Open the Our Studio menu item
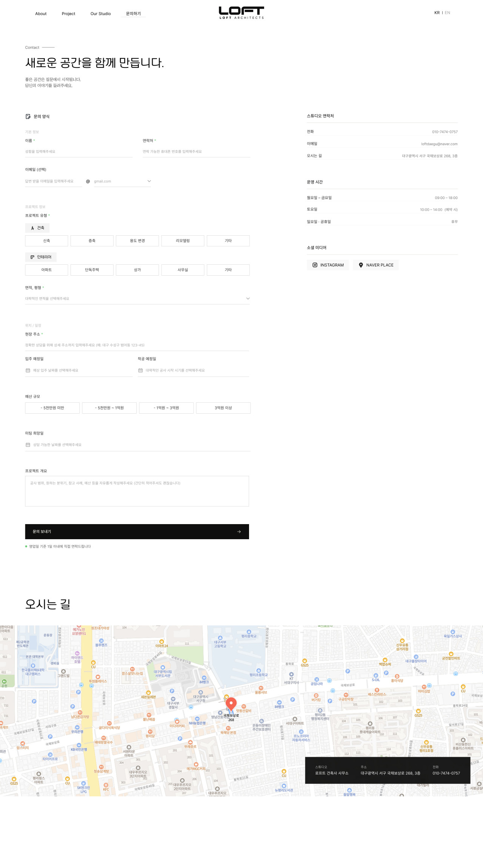483x868 pixels. coord(100,14)
